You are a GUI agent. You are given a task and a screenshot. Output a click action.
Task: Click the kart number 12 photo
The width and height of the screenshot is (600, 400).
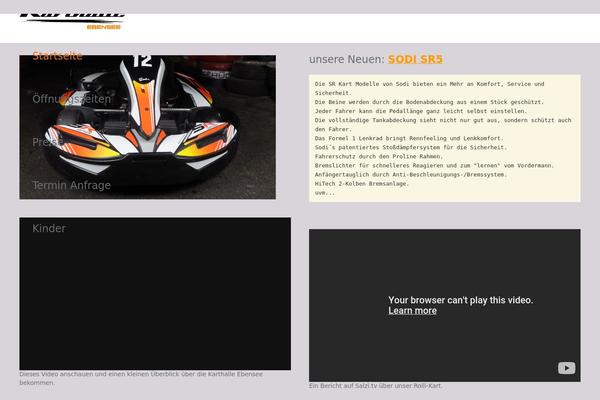point(148,127)
